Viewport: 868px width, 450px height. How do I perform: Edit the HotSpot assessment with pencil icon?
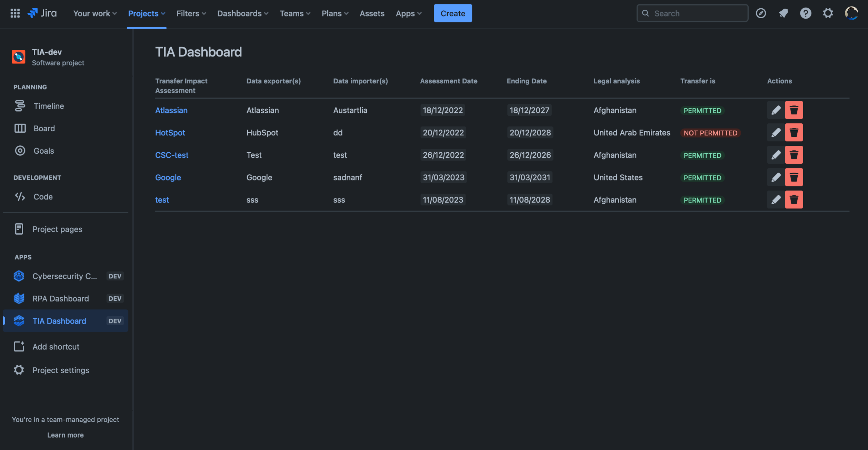[776, 132]
